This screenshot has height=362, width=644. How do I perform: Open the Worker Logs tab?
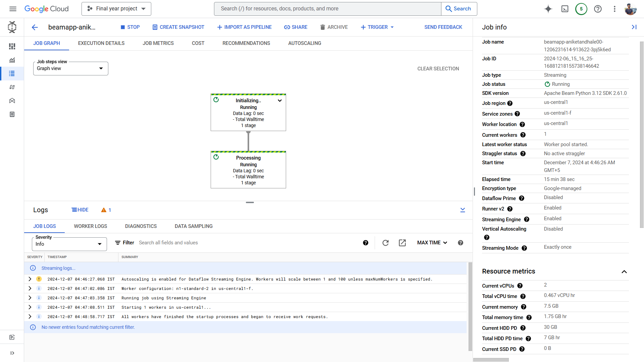point(90,226)
